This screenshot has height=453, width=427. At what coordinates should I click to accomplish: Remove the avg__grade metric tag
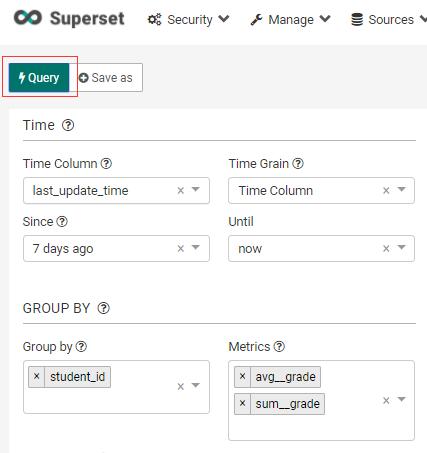pyautogui.click(x=242, y=377)
